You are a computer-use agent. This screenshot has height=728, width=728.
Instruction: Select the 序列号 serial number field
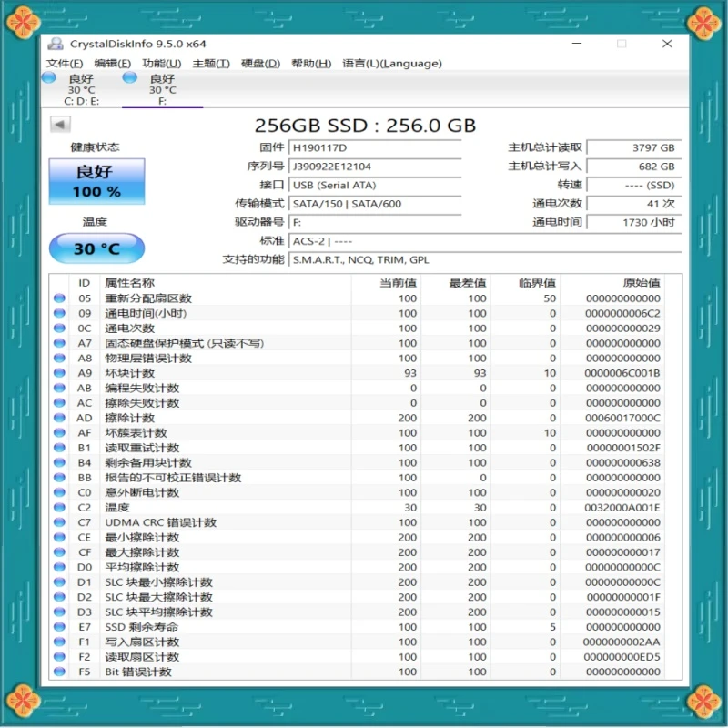364,167
